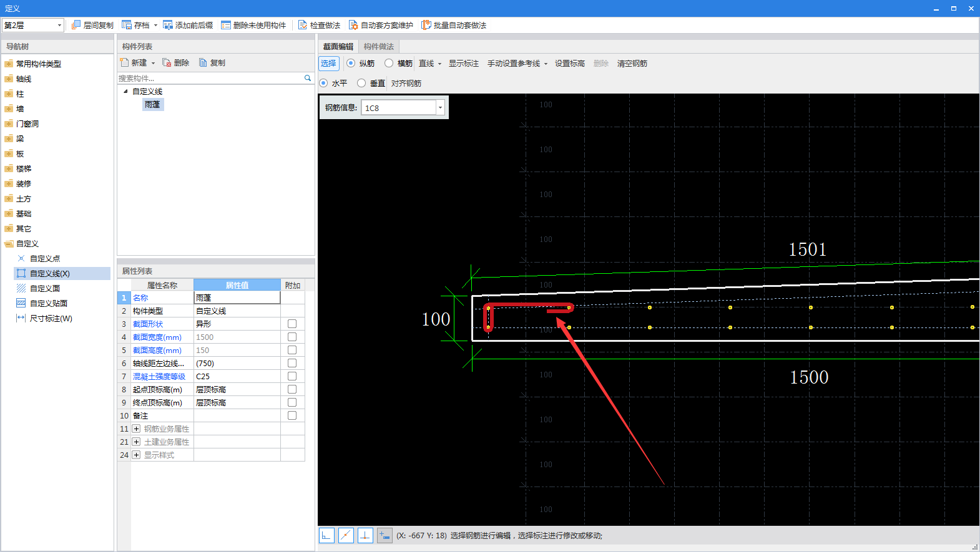
Task: Check the 混凝土强度等级 row's additional checkbox
Action: pos(292,376)
